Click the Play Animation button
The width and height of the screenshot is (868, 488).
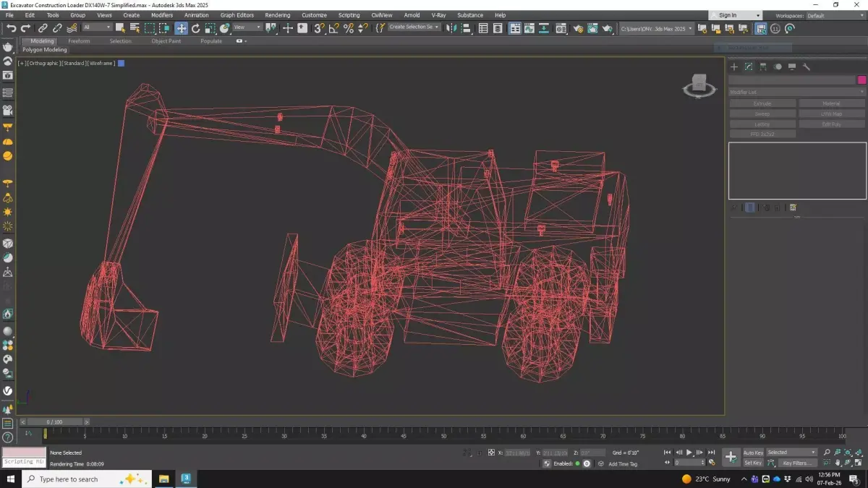coord(689,452)
